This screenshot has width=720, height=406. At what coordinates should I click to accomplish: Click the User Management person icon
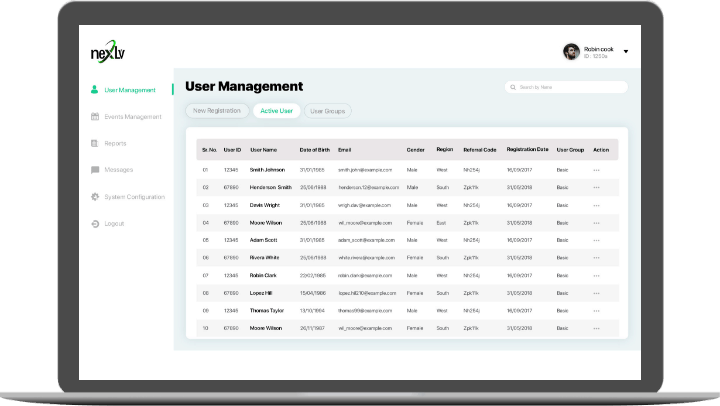(95, 90)
